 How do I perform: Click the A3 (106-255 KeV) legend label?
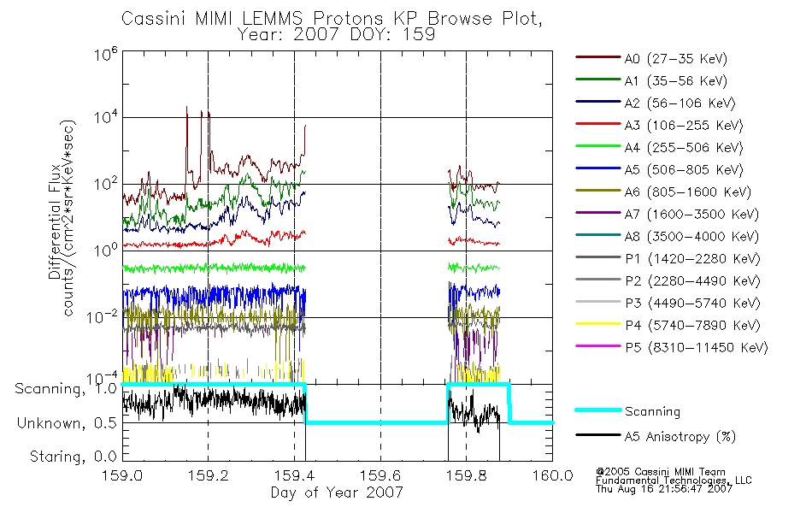[x=684, y=126]
